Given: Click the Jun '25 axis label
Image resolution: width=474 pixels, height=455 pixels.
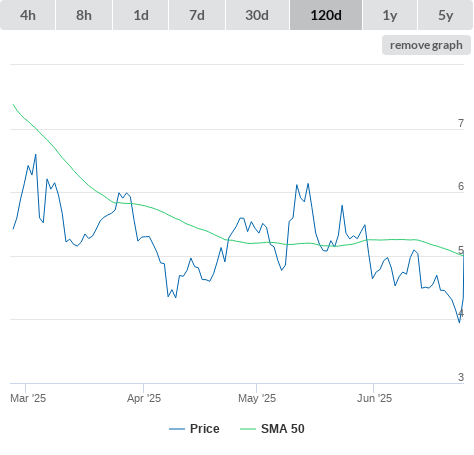Looking at the screenshot, I should tap(374, 398).
